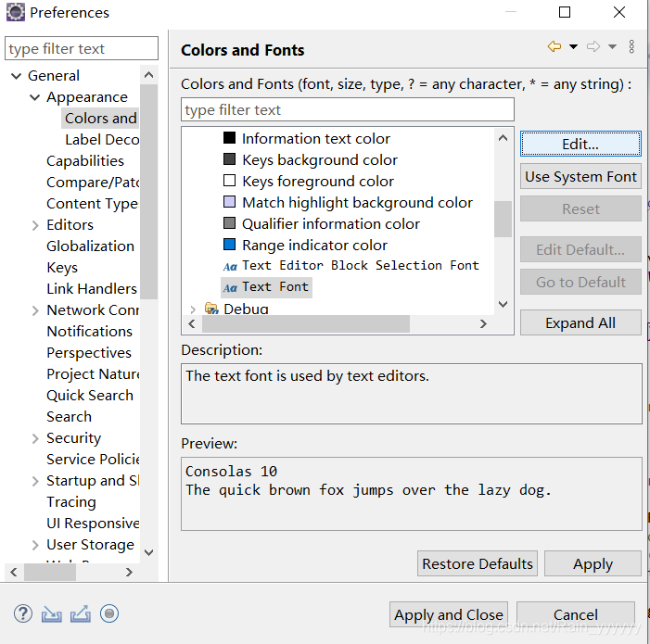This screenshot has height=644, width=650.
Task: Focus the Colors and Fonts filter field
Action: tap(348, 109)
